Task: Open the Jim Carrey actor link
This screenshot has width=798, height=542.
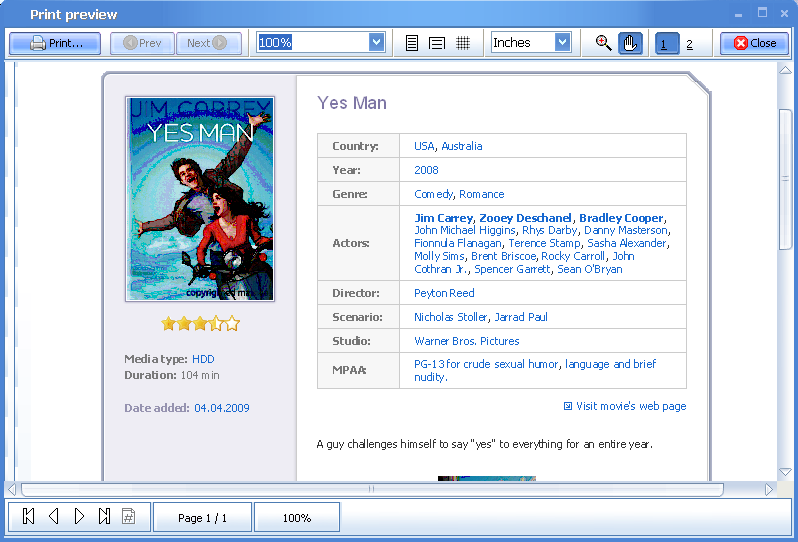Action: (443, 218)
